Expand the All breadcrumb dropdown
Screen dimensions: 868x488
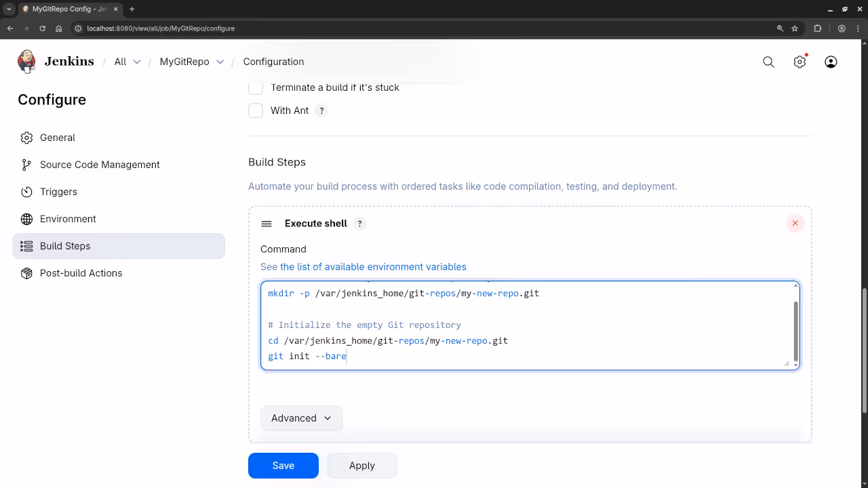137,62
